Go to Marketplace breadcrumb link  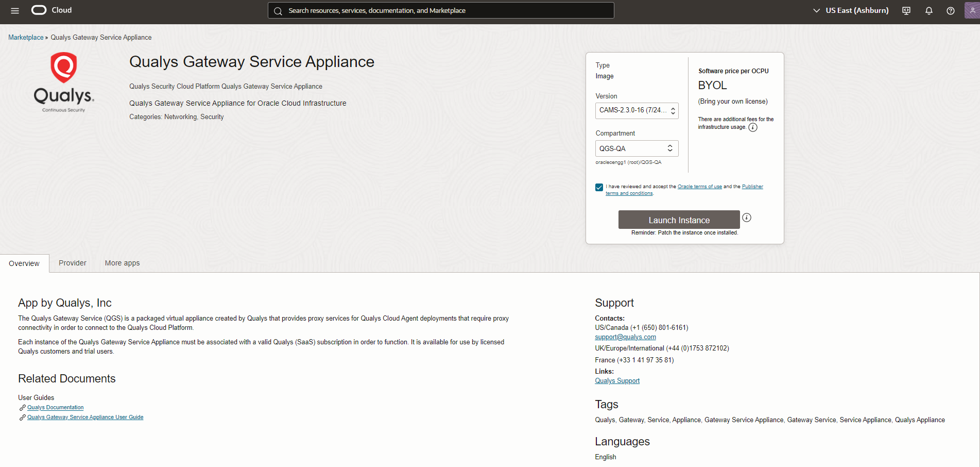tap(26, 38)
